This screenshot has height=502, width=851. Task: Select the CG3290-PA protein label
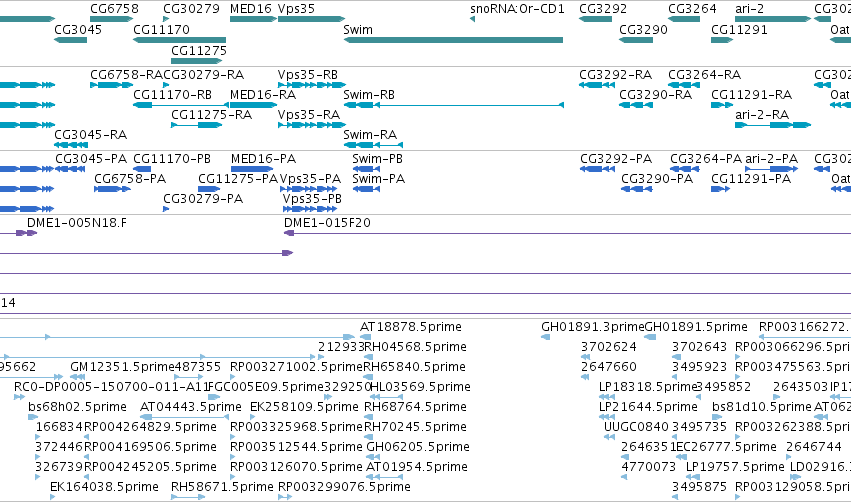coord(657,179)
